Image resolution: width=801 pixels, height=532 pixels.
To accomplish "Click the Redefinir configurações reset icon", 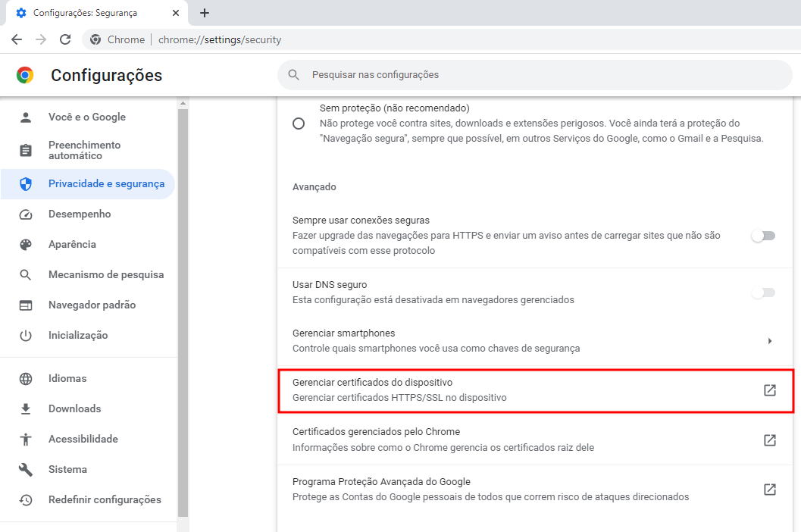I will click(x=26, y=499).
